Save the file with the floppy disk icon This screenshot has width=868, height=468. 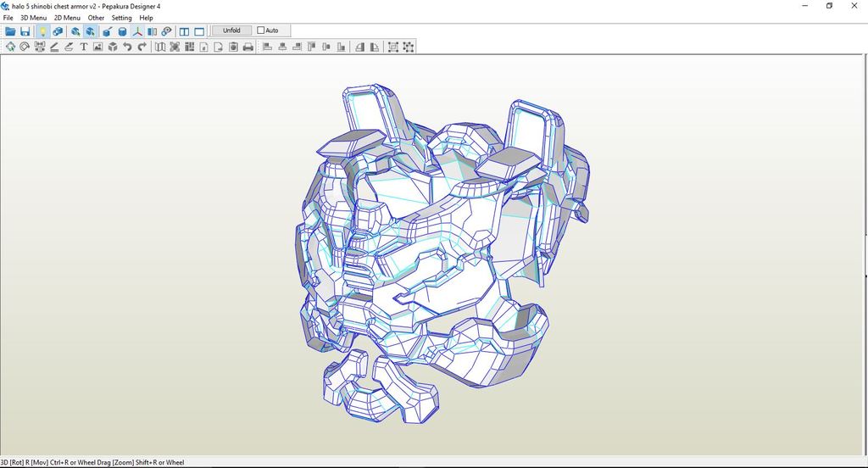coord(25,31)
